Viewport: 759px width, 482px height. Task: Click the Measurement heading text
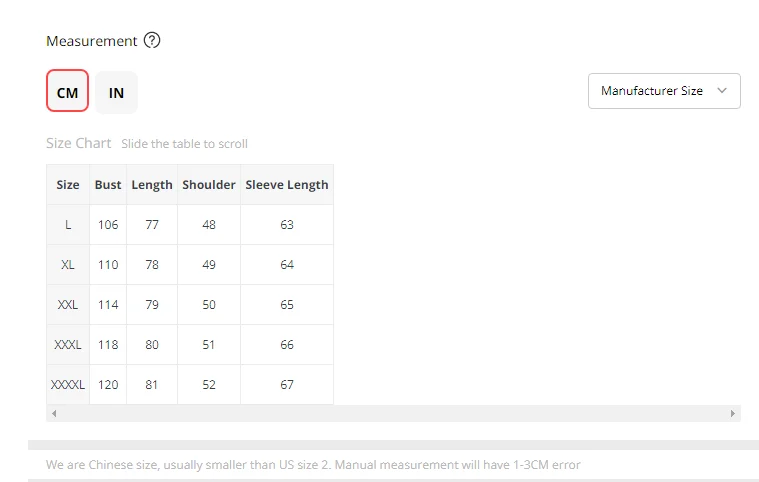[91, 41]
